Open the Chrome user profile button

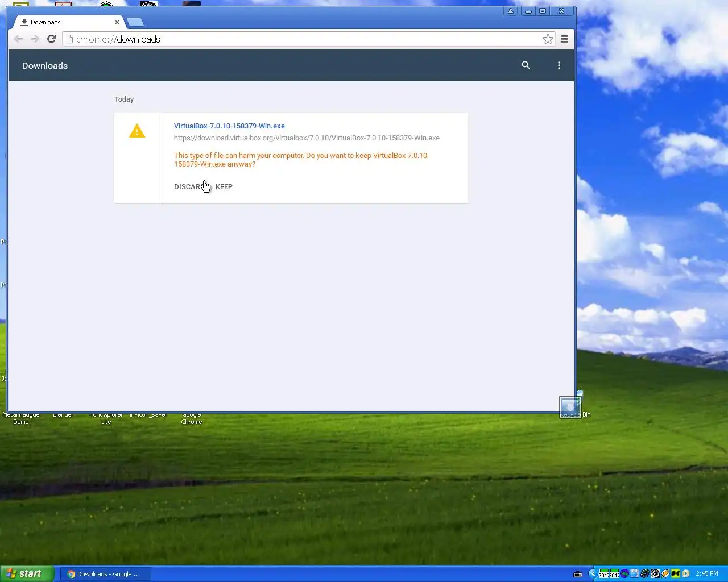(x=511, y=11)
